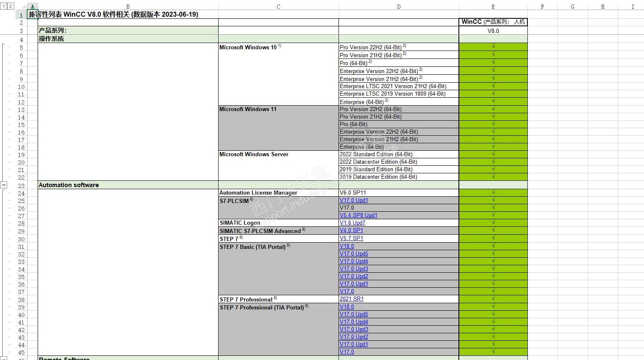Select '2019 Standard Edition (64-Bit)' cell

pos(399,170)
